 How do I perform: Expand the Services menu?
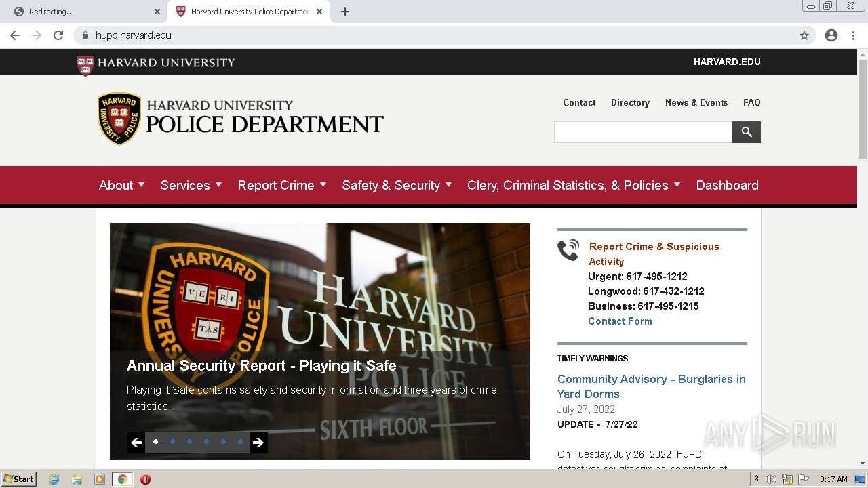click(191, 185)
